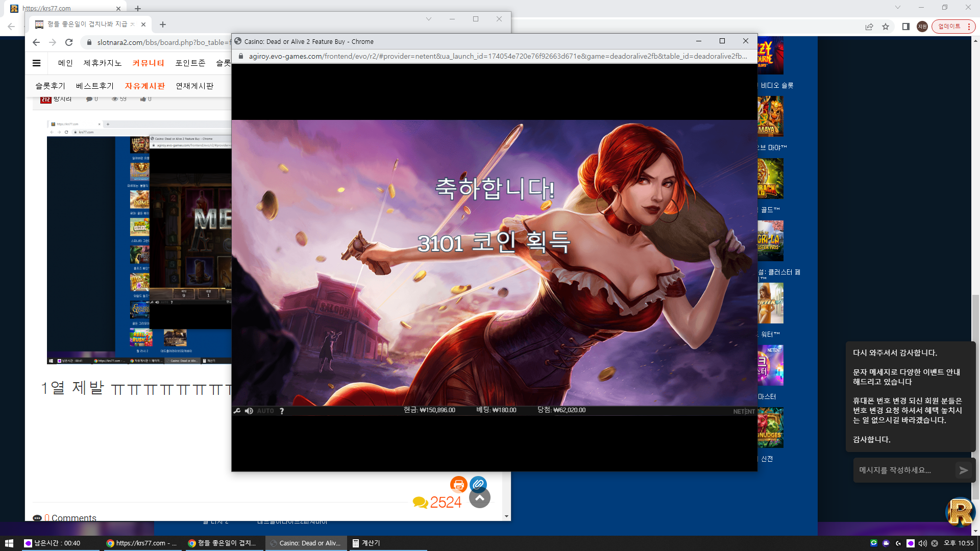Open a new tab in slotnara2 window
Screen dimensions: 980x551
163,24
